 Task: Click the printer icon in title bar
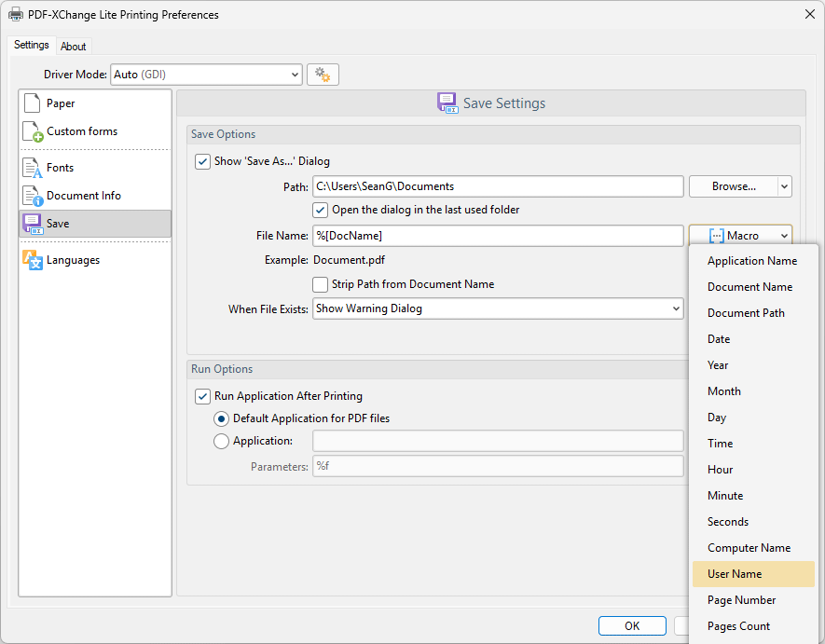click(16, 14)
